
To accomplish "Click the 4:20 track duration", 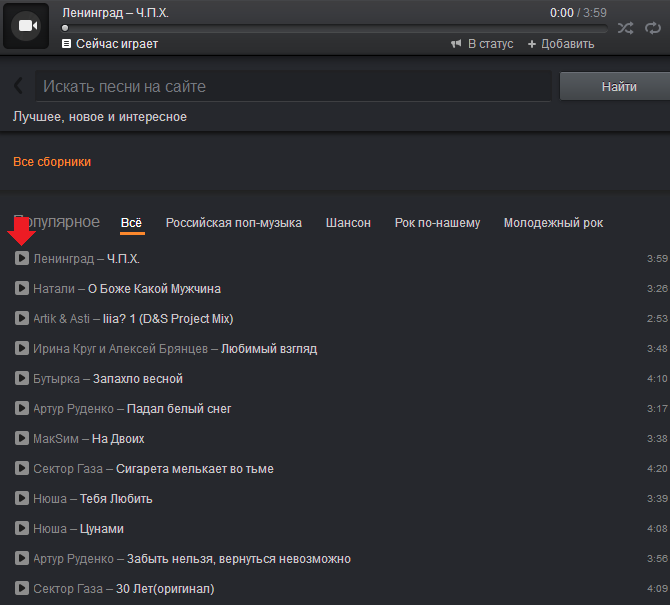I will point(657,468).
